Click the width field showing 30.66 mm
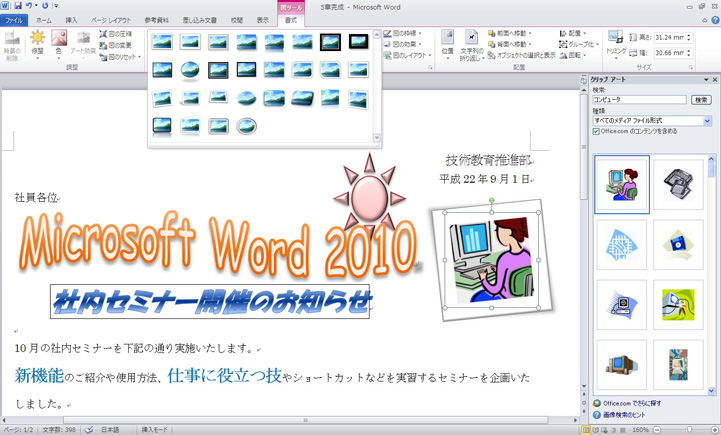Image resolution: width=721 pixels, height=435 pixels. (670, 53)
